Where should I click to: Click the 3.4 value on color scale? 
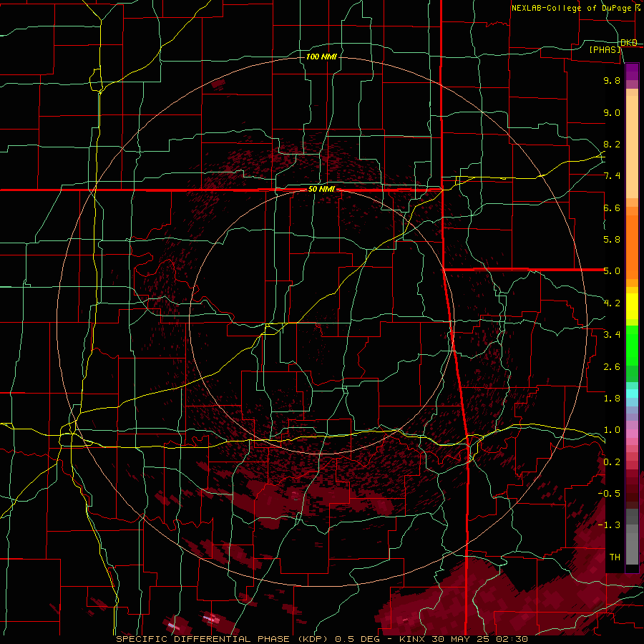pos(612,335)
